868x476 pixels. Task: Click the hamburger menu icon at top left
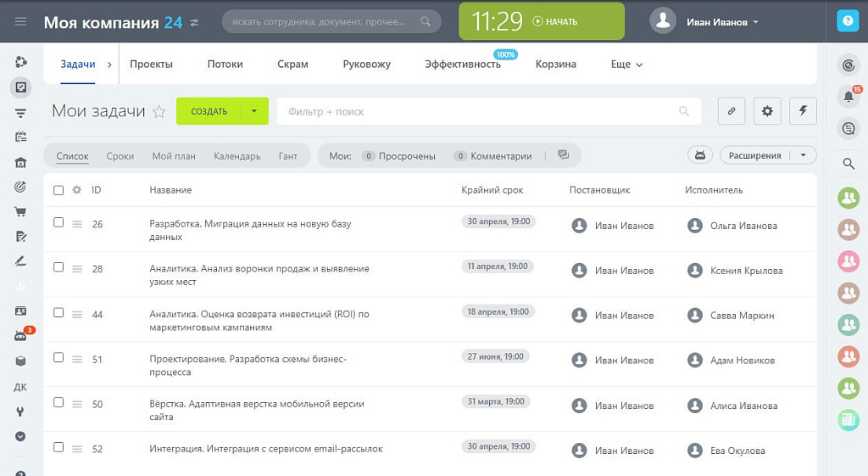click(20, 22)
